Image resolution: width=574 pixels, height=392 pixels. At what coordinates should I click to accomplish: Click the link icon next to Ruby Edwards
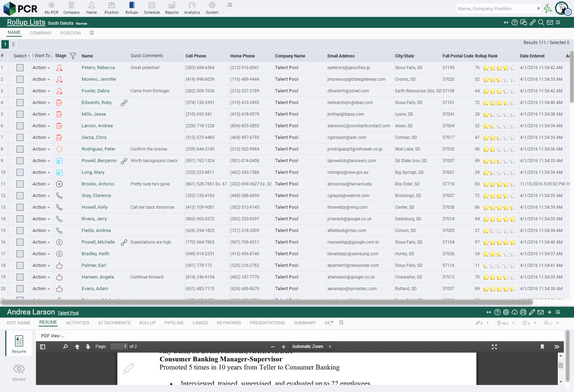124,103
